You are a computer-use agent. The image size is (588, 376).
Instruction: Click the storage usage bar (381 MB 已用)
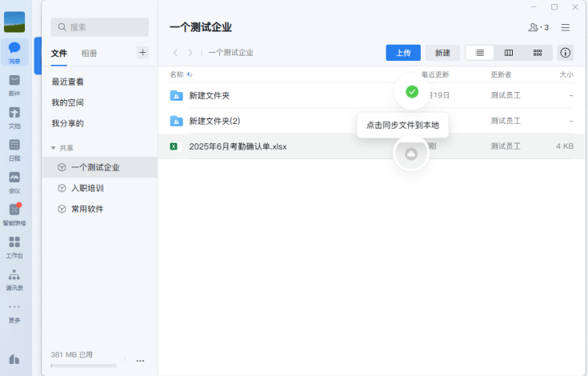pyautogui.click(x=84, y=365)
